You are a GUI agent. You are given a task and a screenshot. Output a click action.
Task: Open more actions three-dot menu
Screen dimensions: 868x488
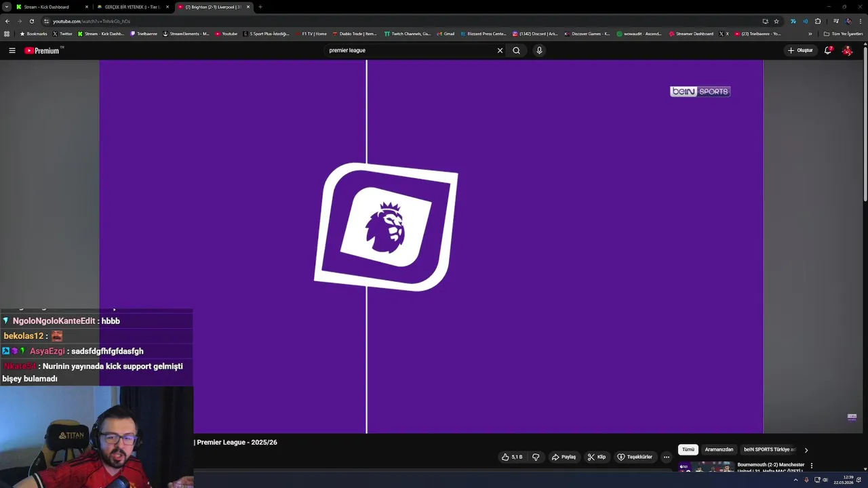point(667,457)
